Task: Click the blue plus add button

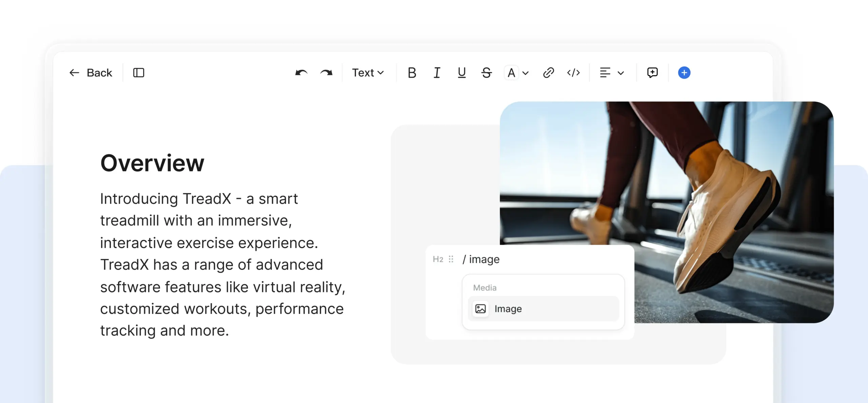Action: pos(684,73)
